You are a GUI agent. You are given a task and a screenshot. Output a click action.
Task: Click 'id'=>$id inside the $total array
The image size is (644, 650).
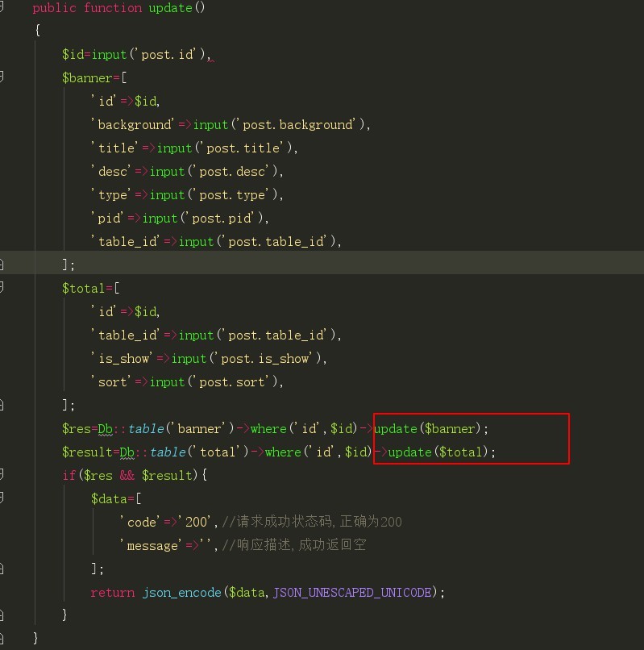pyautogui.click(x=125, y=311)
